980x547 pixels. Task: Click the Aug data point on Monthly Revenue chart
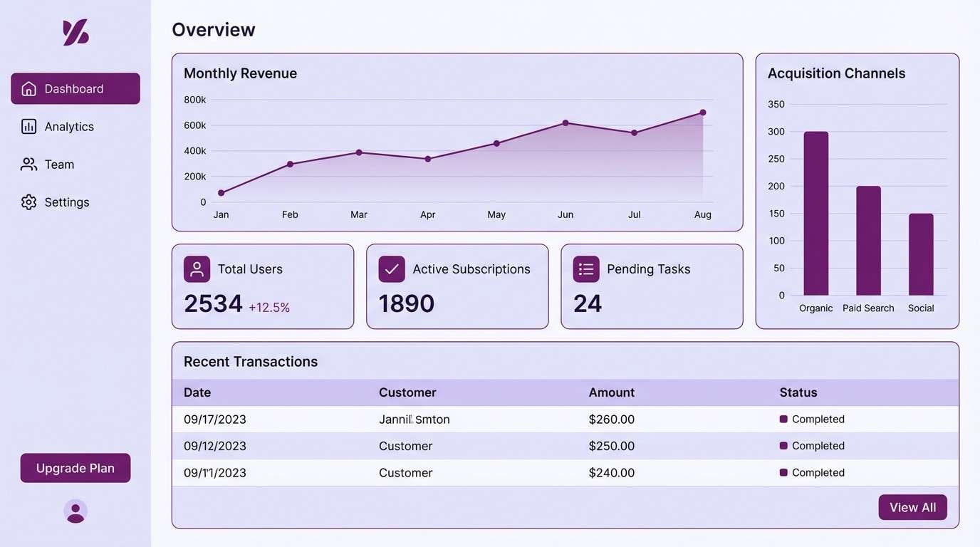pos(703,112)
